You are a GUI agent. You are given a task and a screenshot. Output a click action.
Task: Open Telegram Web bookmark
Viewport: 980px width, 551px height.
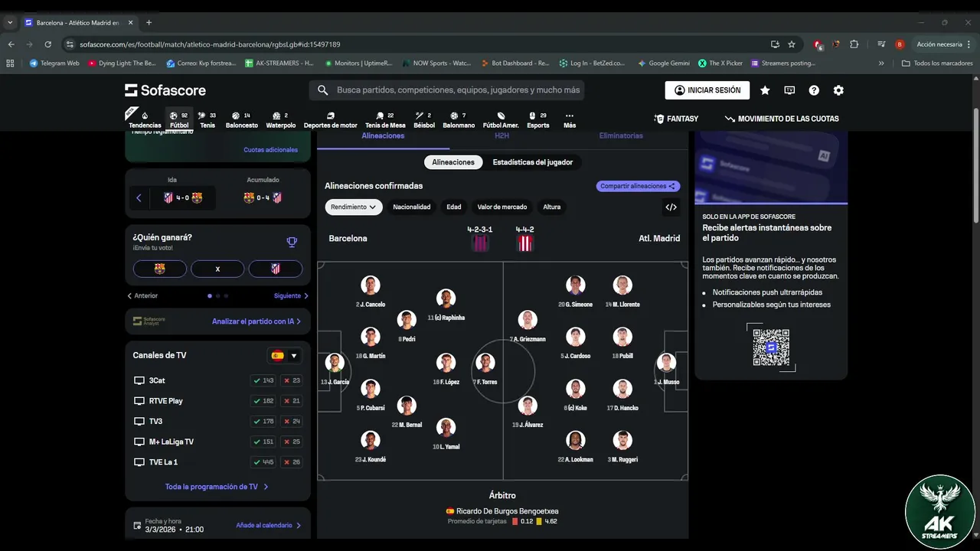click(x=54, y=64)
